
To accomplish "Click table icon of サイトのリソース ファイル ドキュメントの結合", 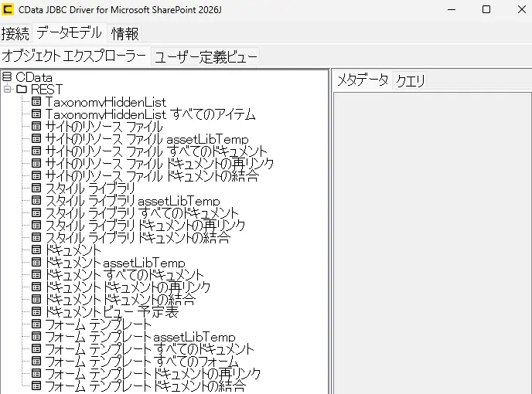I will 36,175.
